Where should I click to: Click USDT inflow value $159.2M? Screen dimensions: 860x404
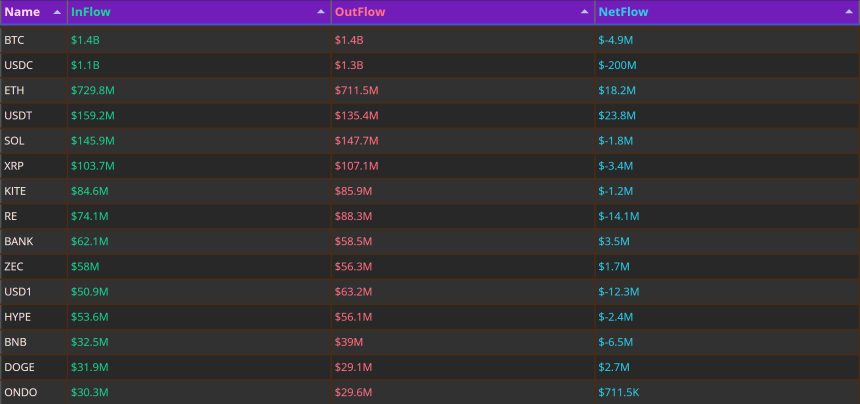click(x=93, y=116)
